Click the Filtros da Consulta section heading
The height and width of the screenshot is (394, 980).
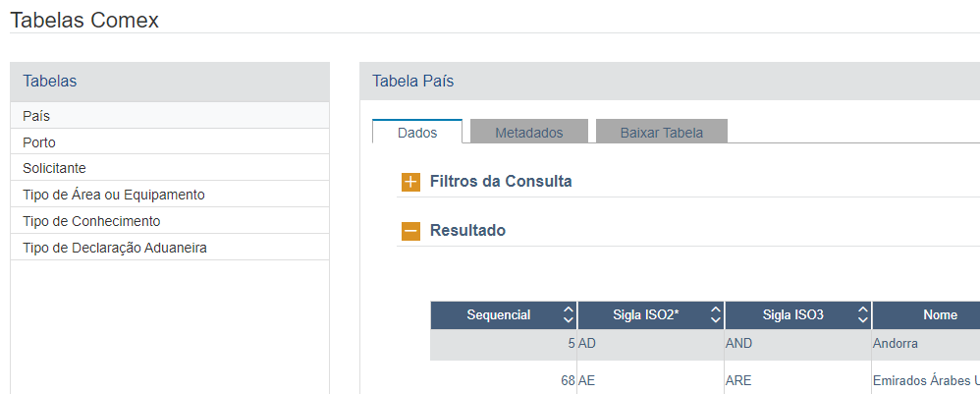pyautogui.click(x=501, y=182)
